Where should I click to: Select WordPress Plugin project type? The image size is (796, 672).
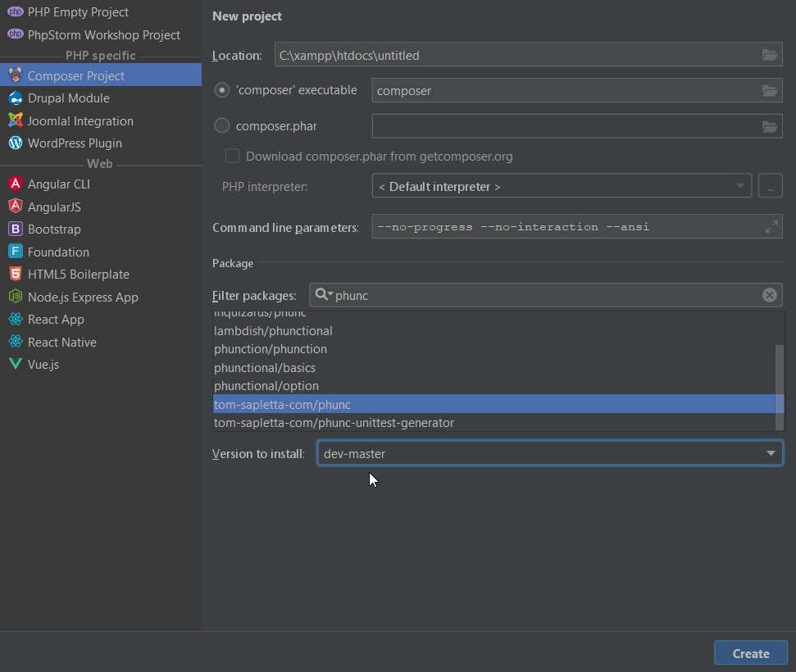(x=101, y=143)
